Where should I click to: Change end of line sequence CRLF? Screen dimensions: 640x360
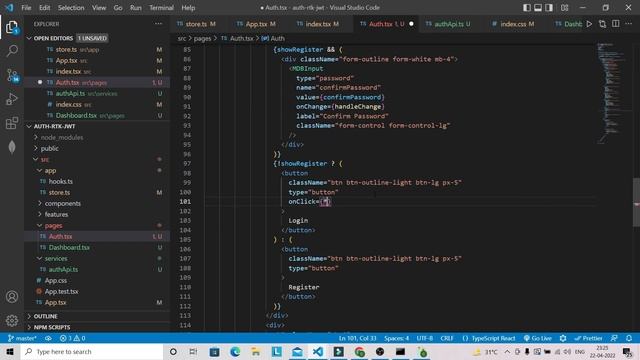447,338
